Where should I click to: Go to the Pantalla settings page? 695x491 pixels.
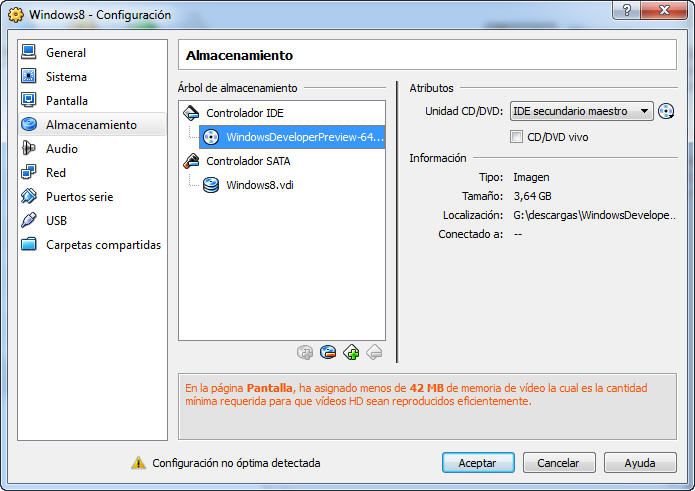pos(92,101)
